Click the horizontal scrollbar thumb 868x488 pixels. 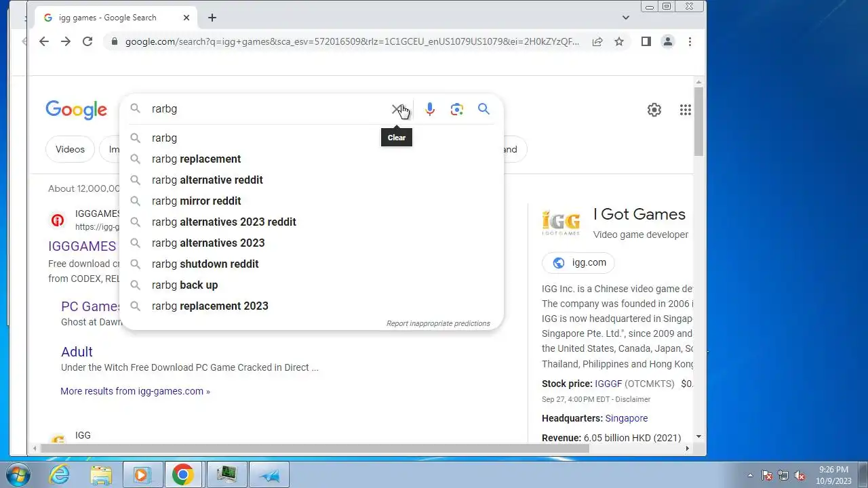coord(315,448)
